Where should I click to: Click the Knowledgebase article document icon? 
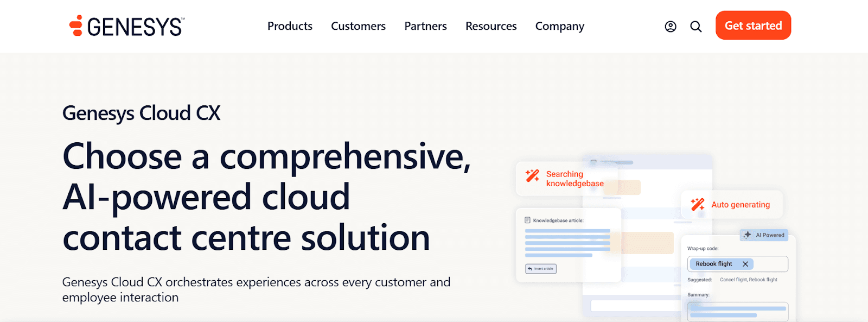(527, 220)
